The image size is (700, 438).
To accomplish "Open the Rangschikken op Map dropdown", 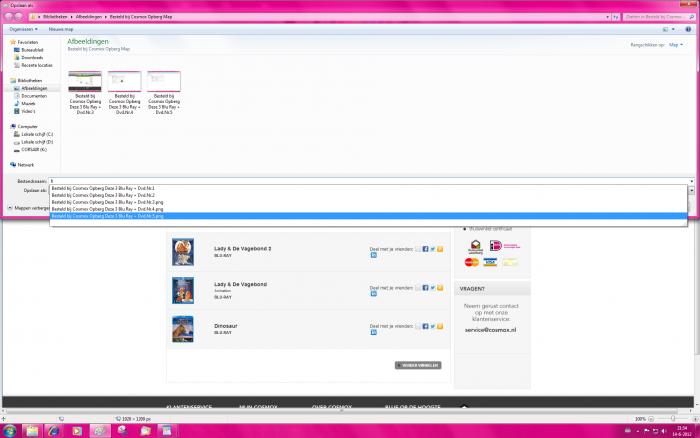I will [675, 45].
